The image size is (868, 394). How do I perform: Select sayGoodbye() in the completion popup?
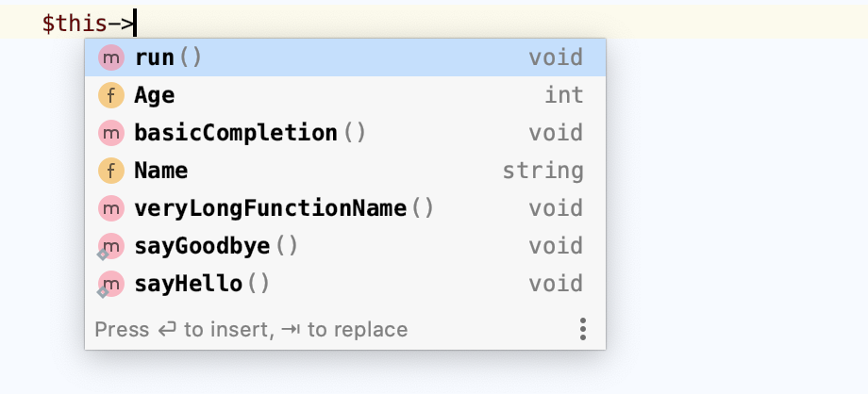345,246
